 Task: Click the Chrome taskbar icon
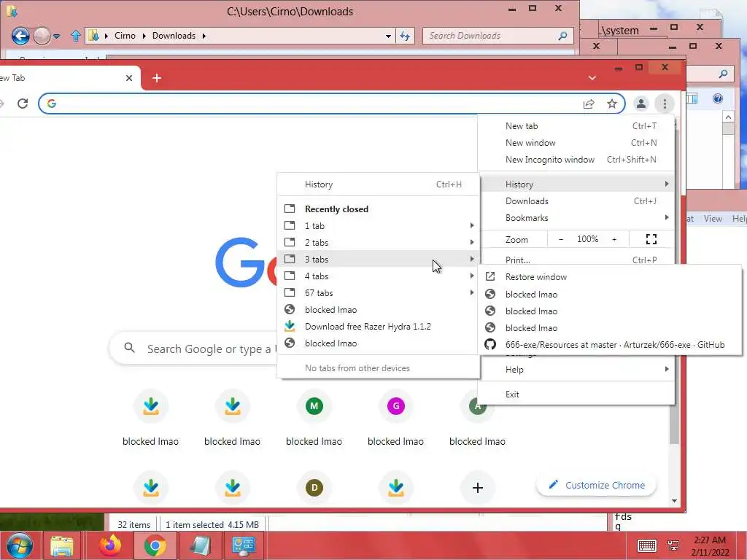[x=155, y=545]
